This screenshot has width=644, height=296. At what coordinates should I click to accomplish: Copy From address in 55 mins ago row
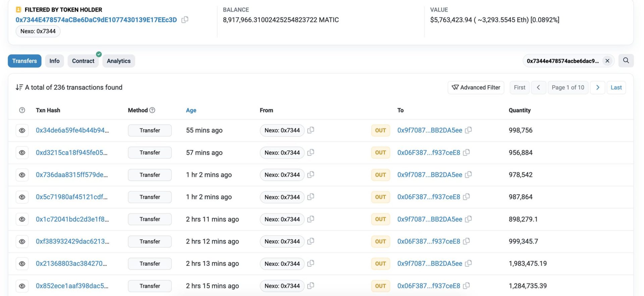(311, 130)
